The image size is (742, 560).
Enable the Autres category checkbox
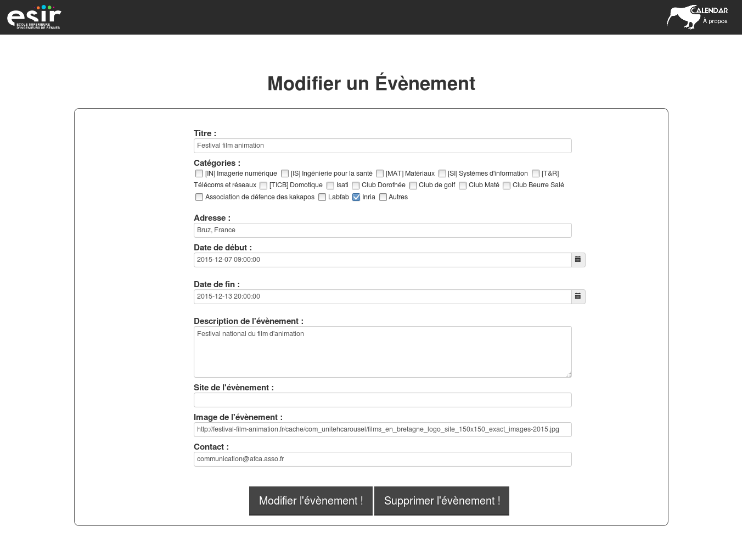click(x=383, y=197)
